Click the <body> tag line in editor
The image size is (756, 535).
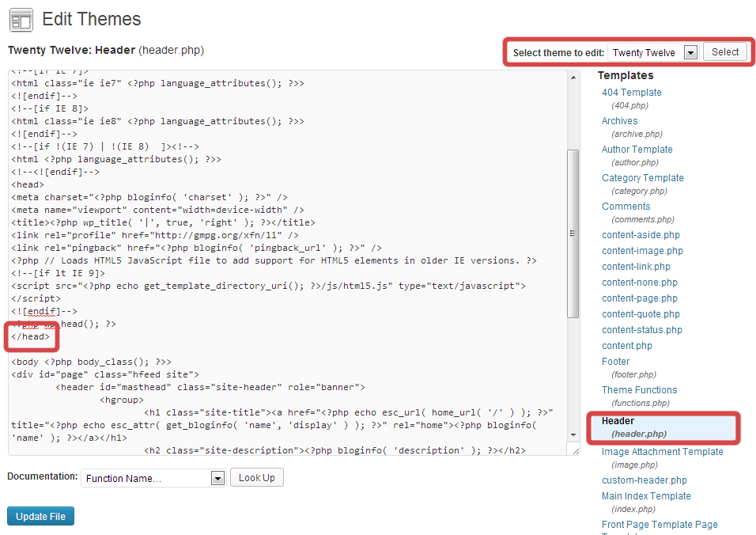91,362
